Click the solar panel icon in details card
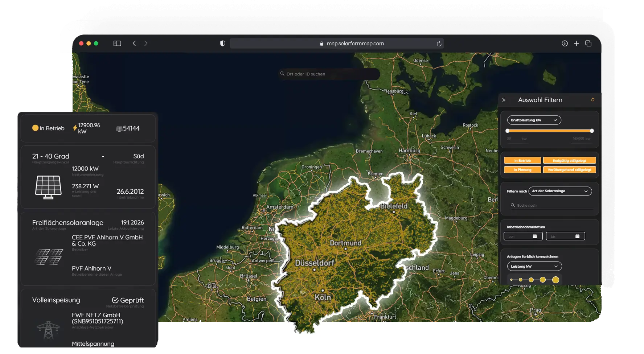 pos(48,186)
